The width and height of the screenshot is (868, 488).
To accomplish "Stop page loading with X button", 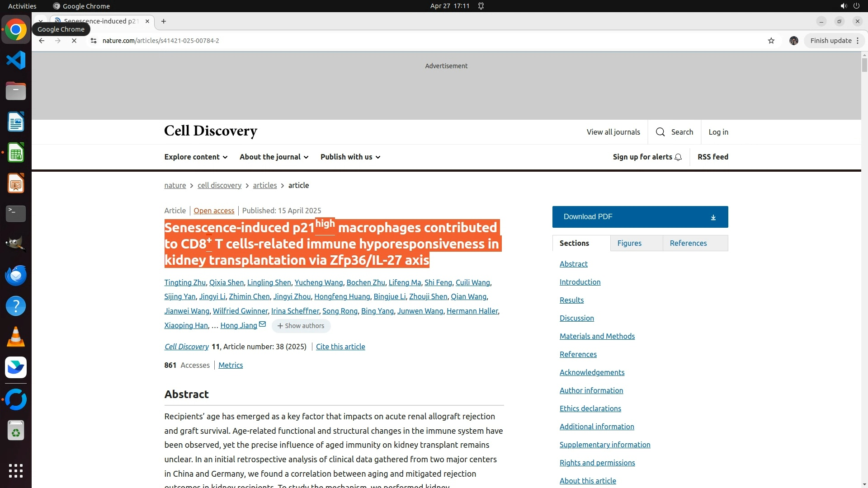I will pyautogui.click(x=74, y=41).
